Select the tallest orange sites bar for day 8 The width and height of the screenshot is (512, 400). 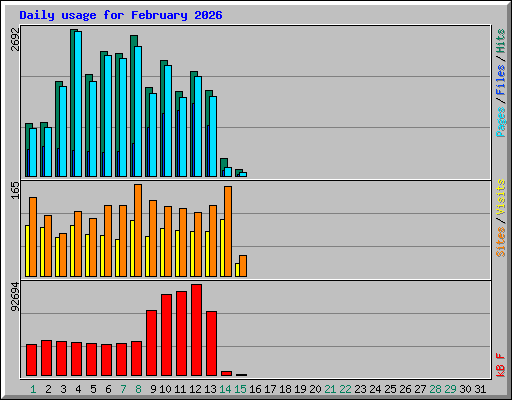pos(138,230)
